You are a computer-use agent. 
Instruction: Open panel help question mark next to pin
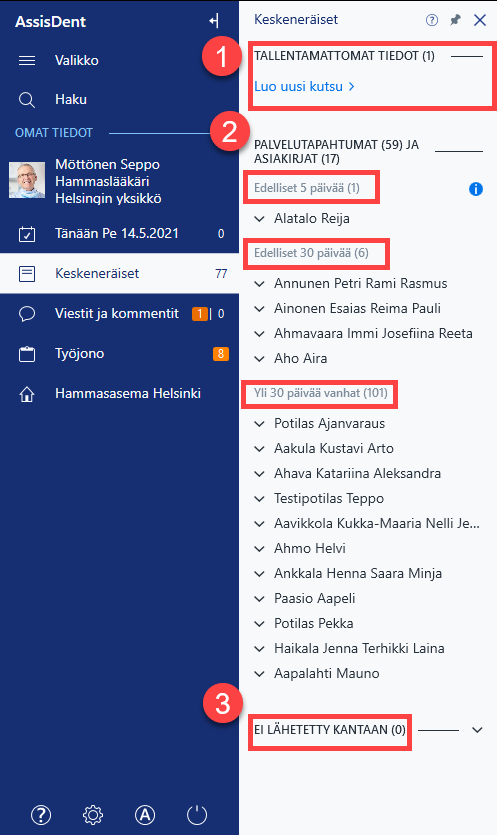click(432, 20)
